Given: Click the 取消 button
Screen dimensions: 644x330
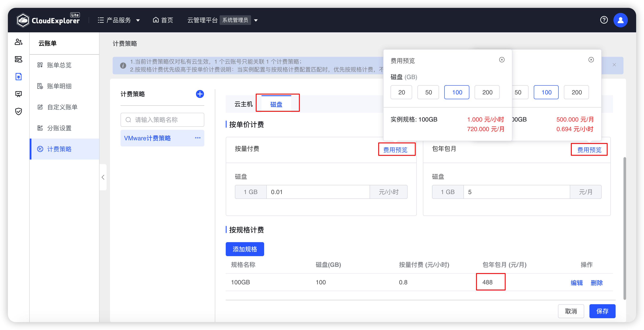Looking at the screenshot, I should click(x=571, y=311).
